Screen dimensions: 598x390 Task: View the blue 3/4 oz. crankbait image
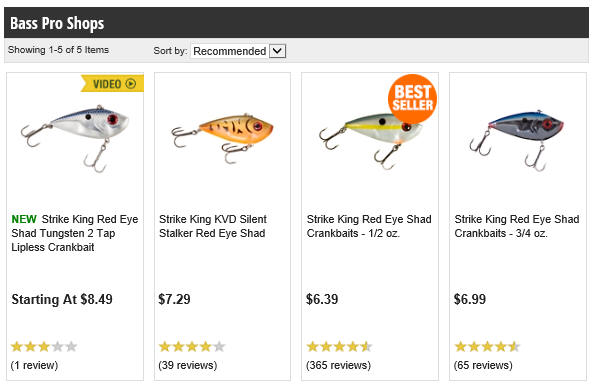(x=517, y=140)
